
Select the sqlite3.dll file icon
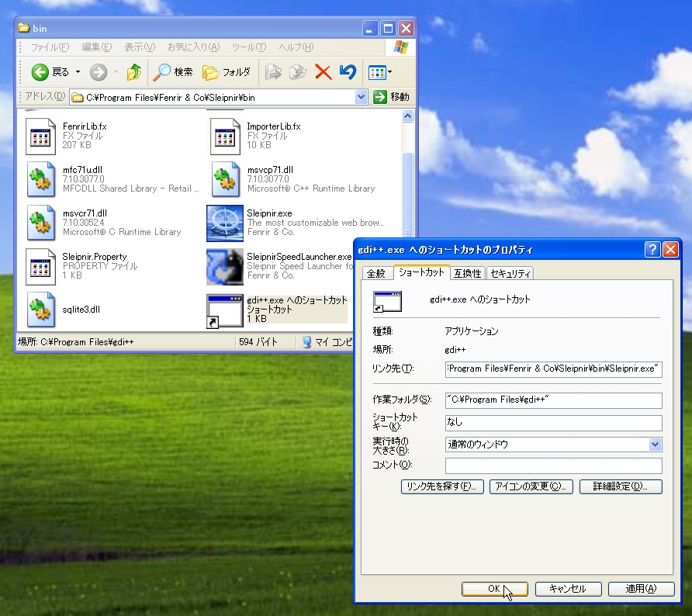click(x=40, y=310)
